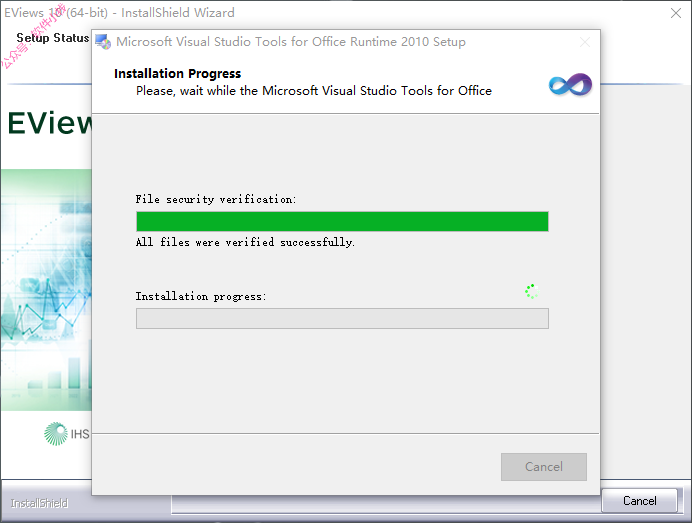Image resolution: width=692 pixels, height=523 pixels.
Task: Click the IHS sunburst logo in EViews window
Action: [x=56, y=433]
